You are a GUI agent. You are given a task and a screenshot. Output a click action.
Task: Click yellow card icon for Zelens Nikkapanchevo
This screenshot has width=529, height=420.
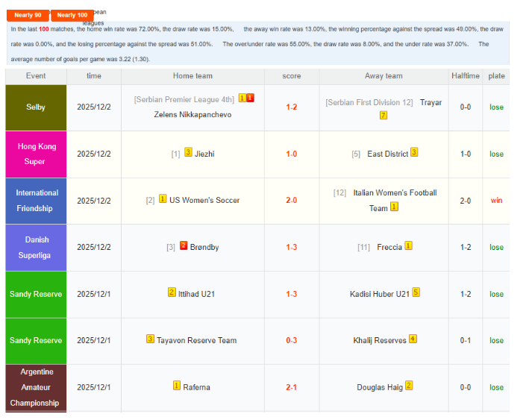point(242,98)
